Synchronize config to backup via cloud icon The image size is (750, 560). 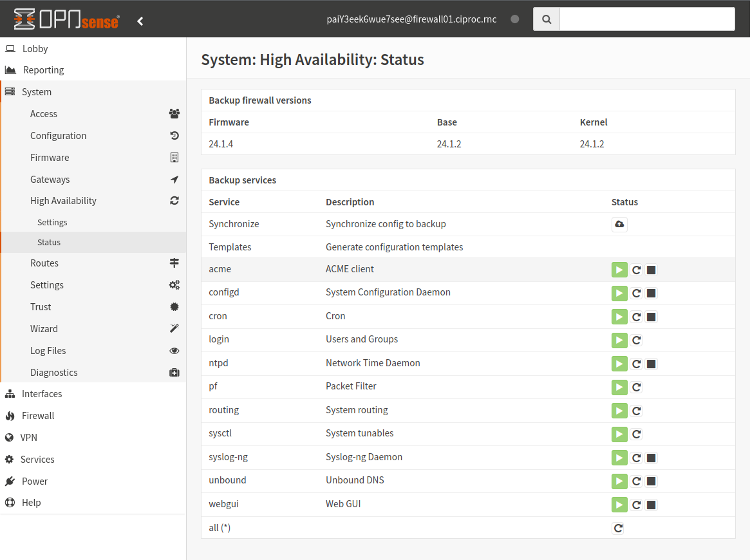pyautogui.click(x=619, y=224)
